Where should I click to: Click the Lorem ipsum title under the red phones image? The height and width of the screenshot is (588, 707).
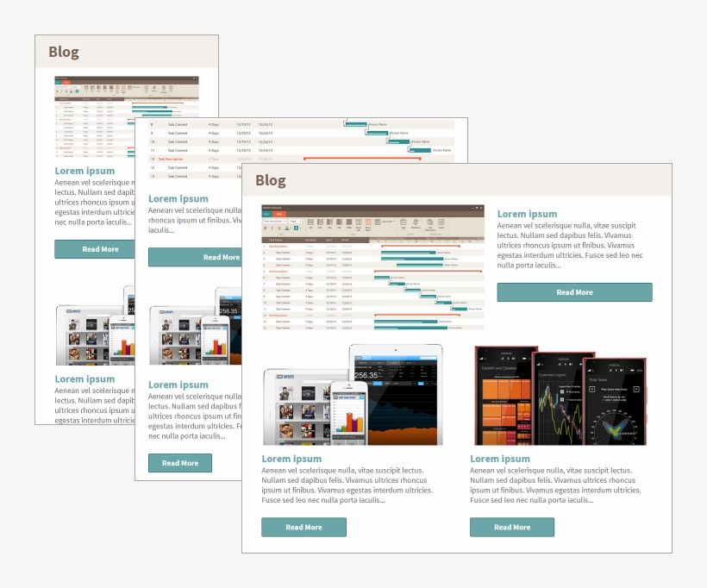[500, 459]
